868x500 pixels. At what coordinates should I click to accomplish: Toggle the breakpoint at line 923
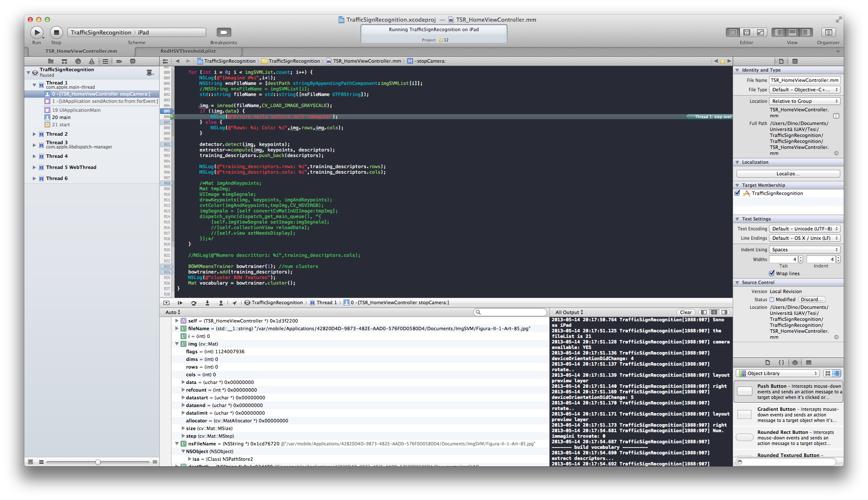[x=166, y=266]
